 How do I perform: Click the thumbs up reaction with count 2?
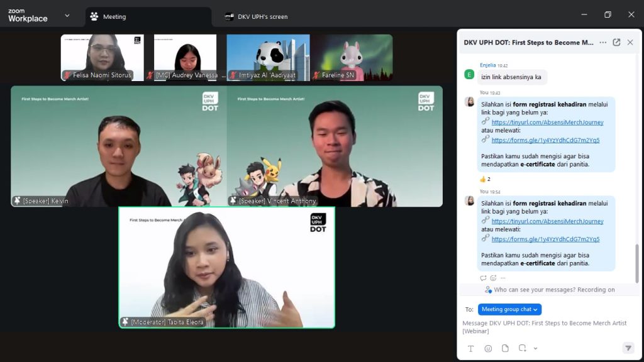click(485, 179)
